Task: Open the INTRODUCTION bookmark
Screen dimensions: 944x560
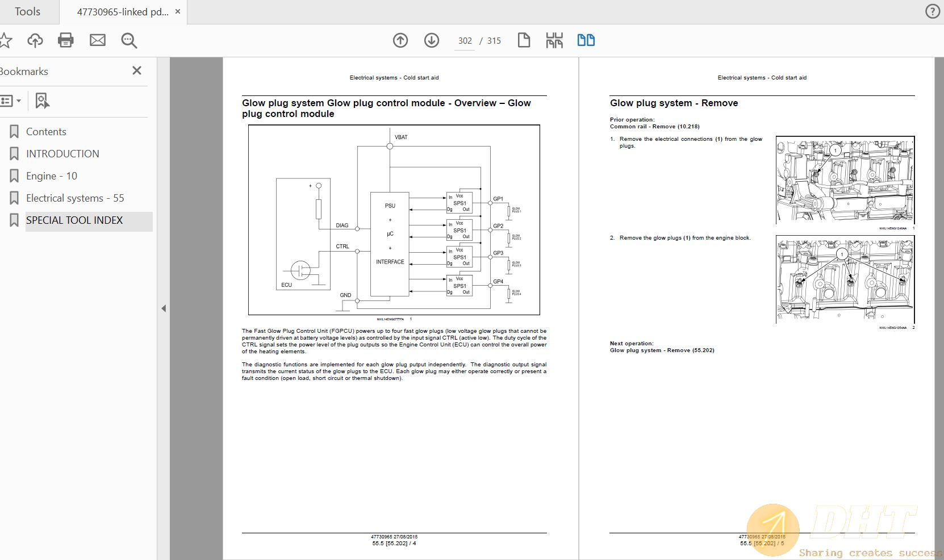Action: 62,154
